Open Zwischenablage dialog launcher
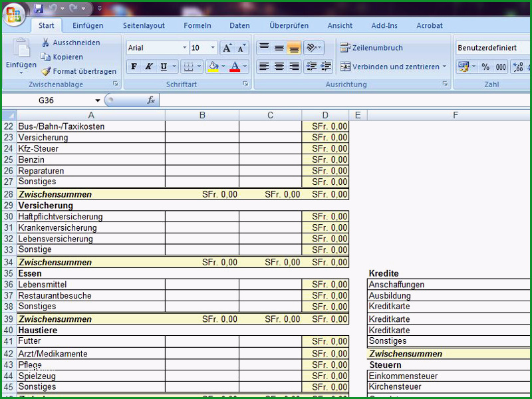Screen dimensions: 532x399 coord(116,84)
